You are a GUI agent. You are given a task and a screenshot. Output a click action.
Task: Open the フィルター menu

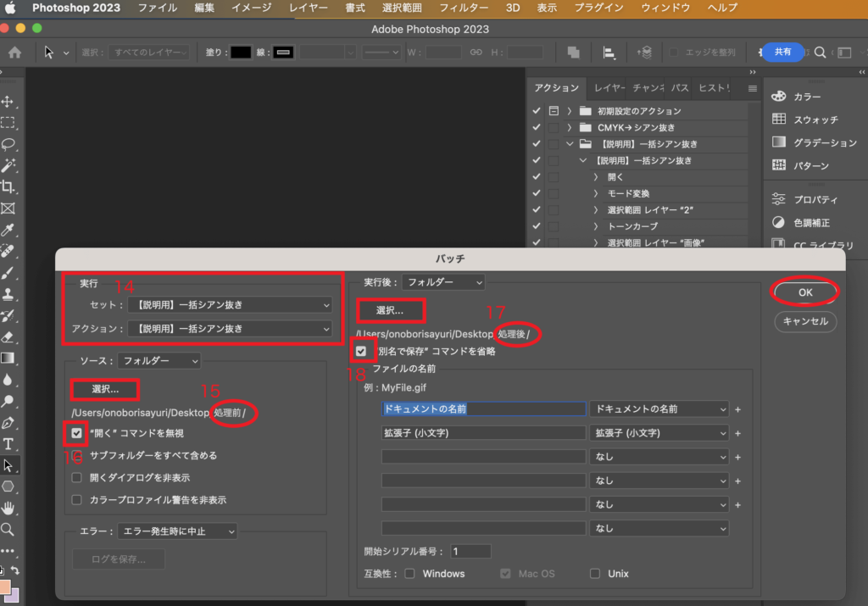tap(464, 8)
